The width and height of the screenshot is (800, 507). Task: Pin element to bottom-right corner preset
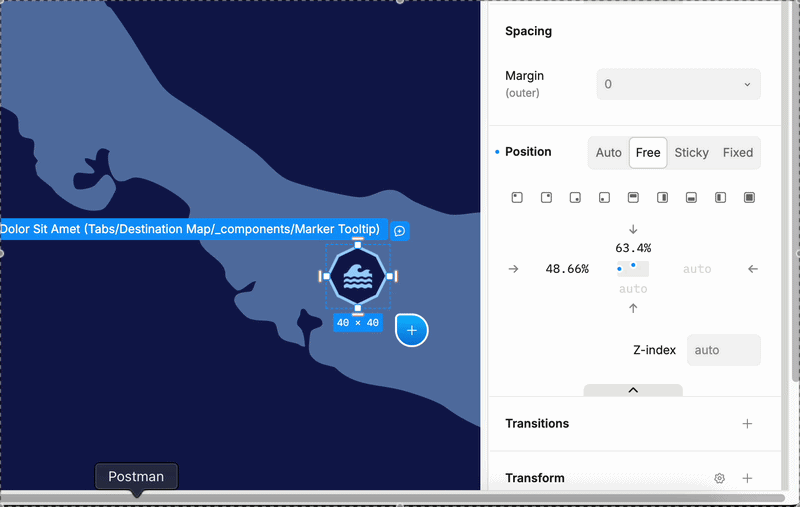tap(575, 197)
